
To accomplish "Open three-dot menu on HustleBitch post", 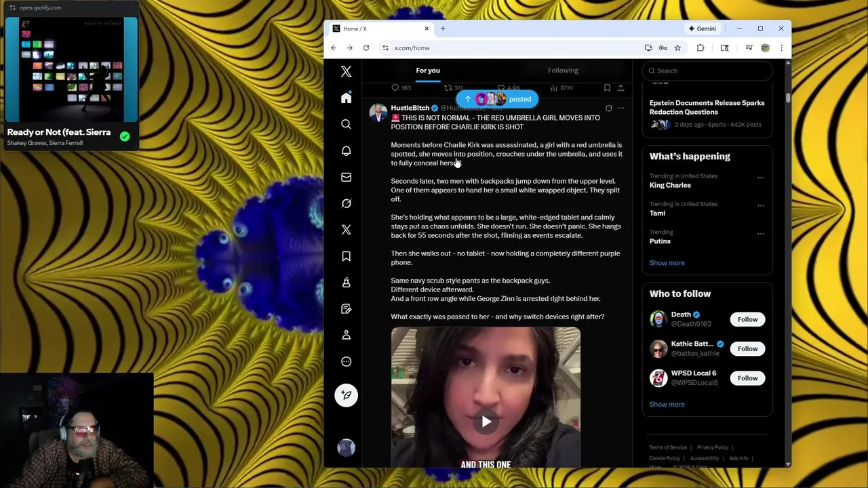I will click(620, 108).
